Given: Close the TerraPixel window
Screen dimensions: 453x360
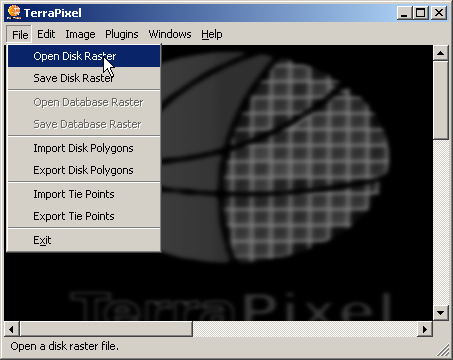Looking at the screenshot, I should (439, 13).
